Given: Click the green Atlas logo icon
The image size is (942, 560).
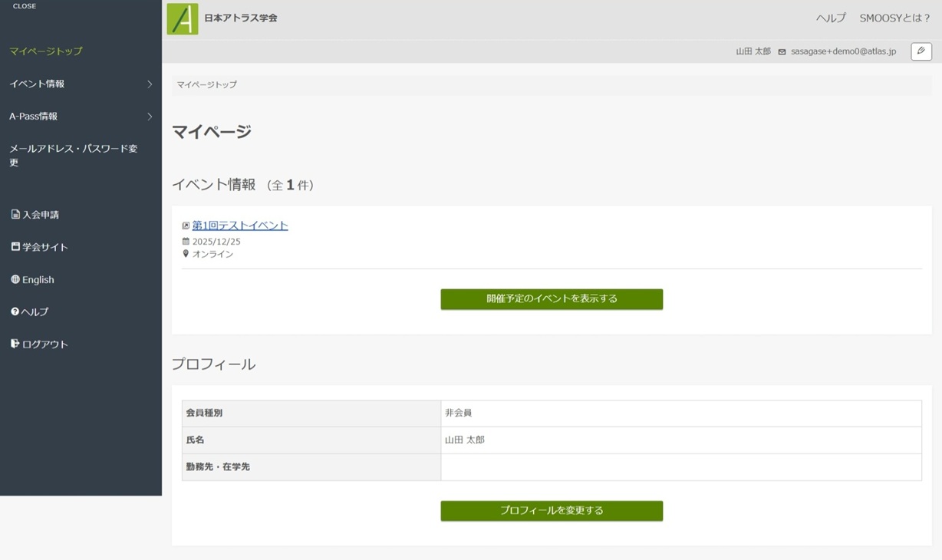Looking at the screenshot, I should point(183,19).
